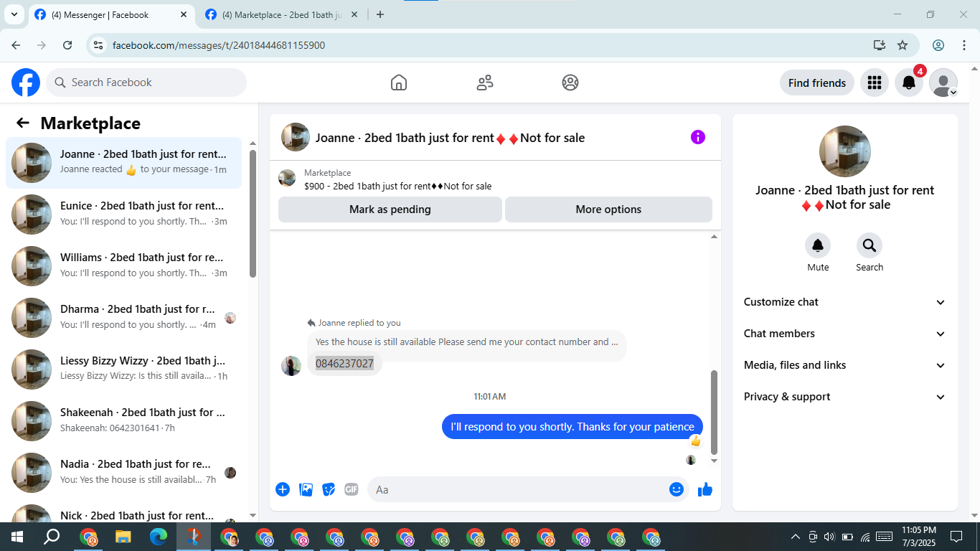Screen dimensions: 980x551
Task: Click the attach photo icon in composer
Action: pyautogui.click(x=306, y=489)
